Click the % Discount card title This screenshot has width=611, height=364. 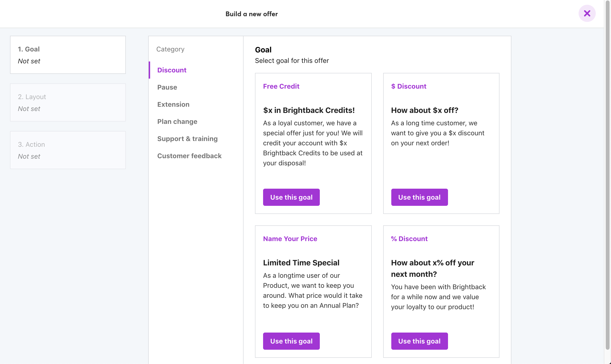[x=409, y=239]
